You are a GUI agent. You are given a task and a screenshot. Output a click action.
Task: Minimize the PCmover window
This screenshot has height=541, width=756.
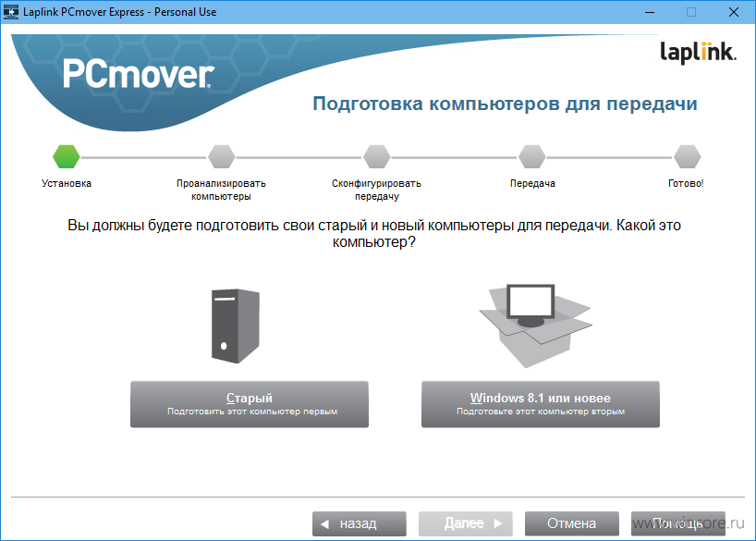pos(650,12)
